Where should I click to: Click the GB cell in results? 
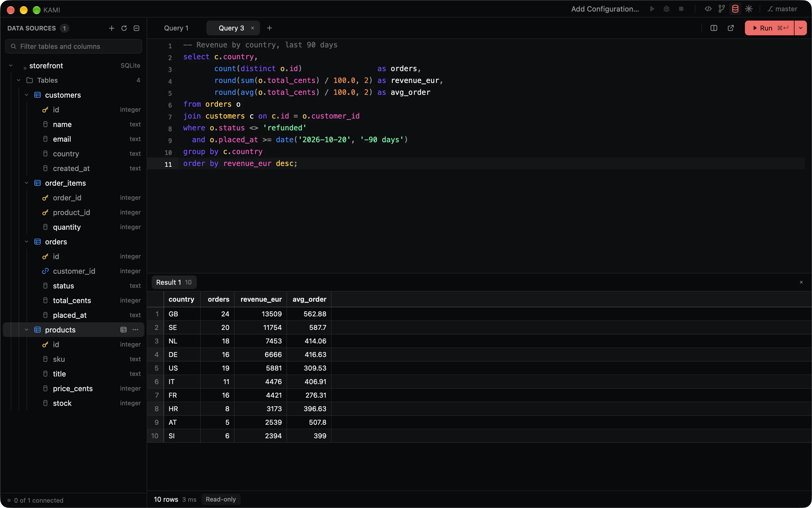(x=182, y=314)
